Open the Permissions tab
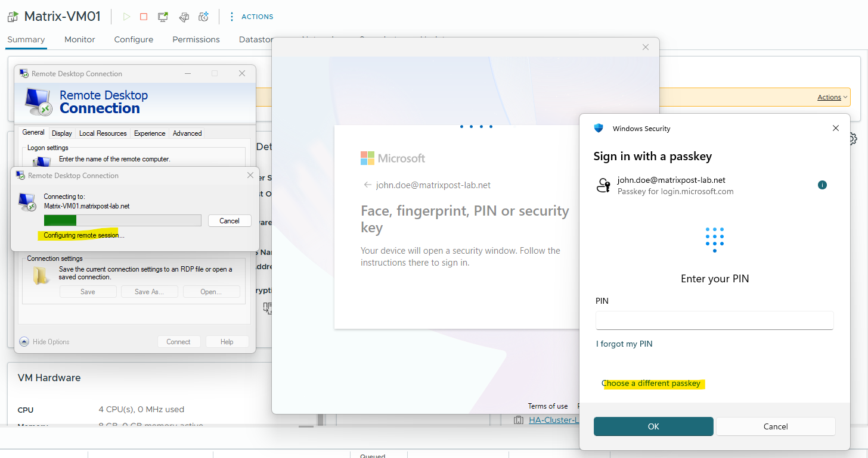 click(196, 39)
